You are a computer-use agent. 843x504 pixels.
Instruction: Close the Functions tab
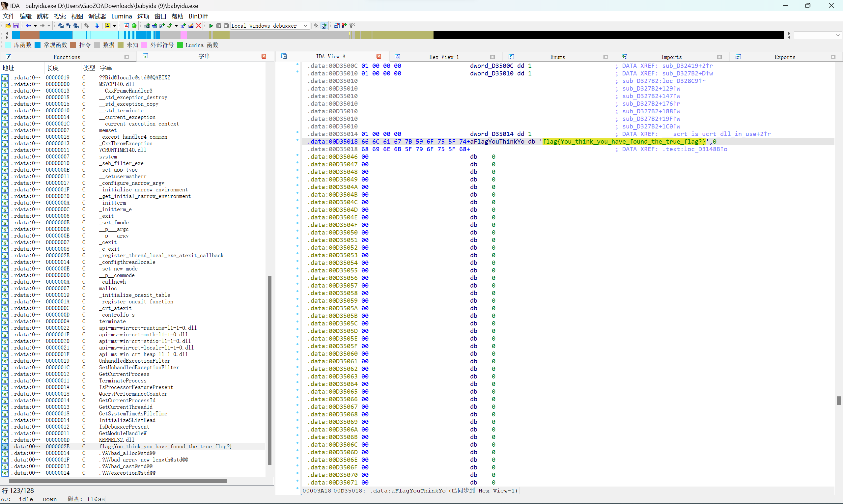[127, 57]
